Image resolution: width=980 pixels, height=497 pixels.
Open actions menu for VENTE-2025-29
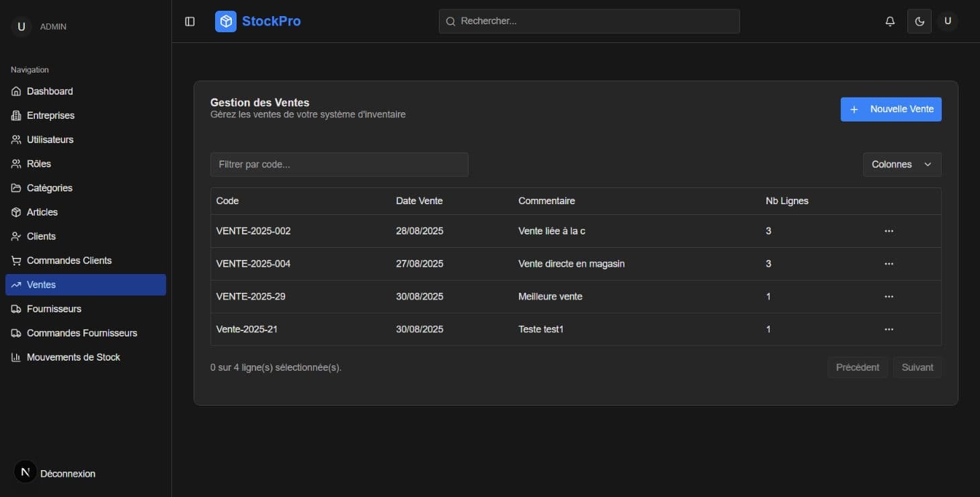pos(889,296)
